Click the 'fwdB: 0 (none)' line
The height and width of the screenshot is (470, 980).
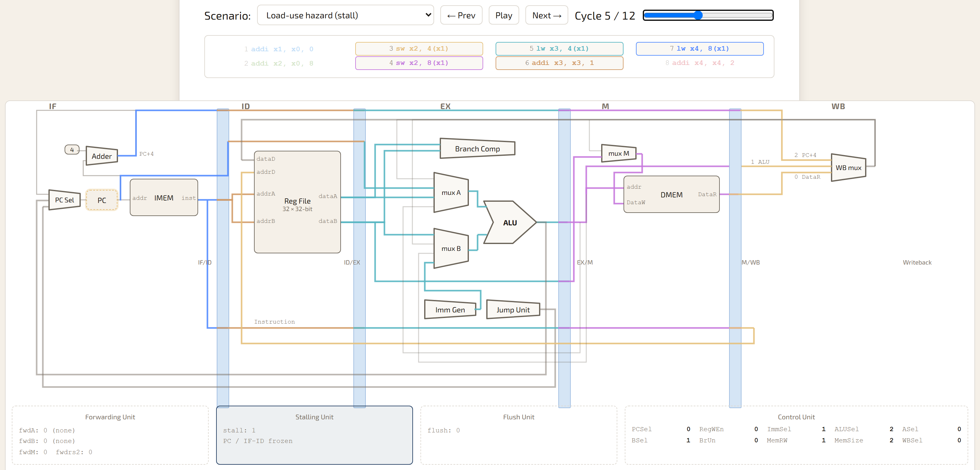(x=47, y=441)
